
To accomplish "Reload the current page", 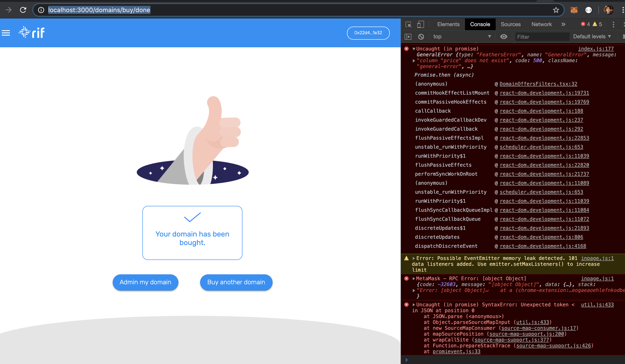I will [x=23, y=10].
